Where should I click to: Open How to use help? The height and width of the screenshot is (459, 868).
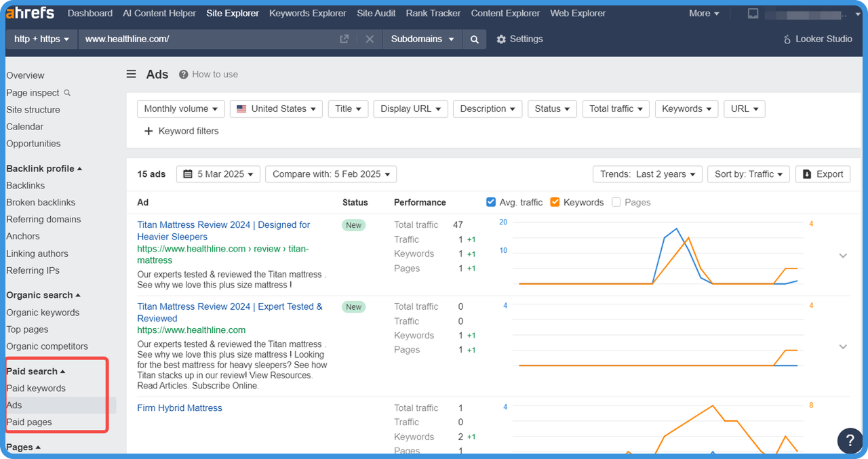tap(208, 75)
